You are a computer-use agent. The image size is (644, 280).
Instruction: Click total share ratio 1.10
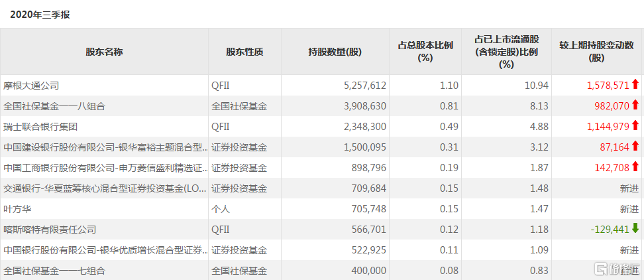tap(451, 86)
